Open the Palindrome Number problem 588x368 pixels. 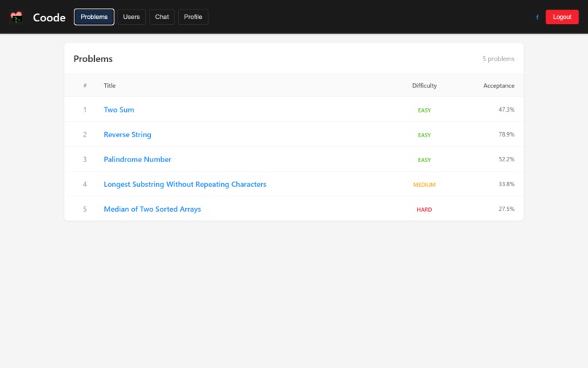tap(137, 159)
